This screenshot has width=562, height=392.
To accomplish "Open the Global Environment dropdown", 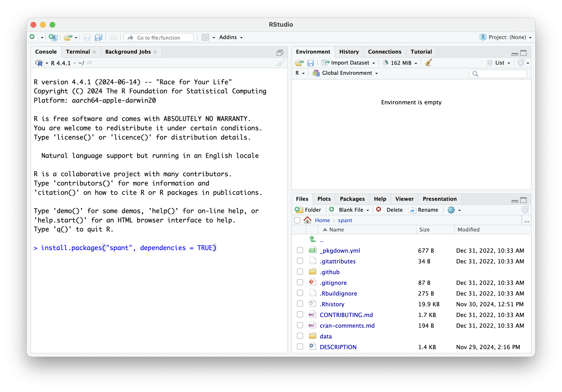I will pyautogui.click(x=345, y=73).
